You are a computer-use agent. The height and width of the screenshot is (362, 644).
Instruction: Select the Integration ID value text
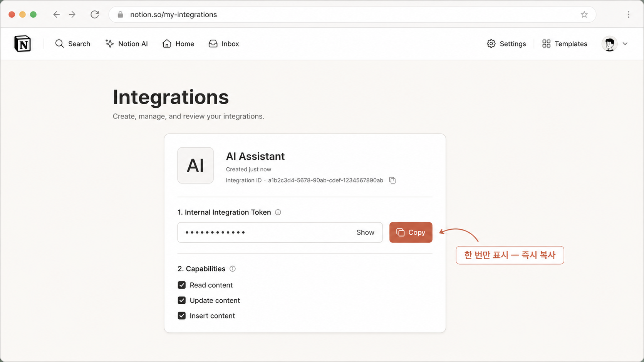pos(326,180)
